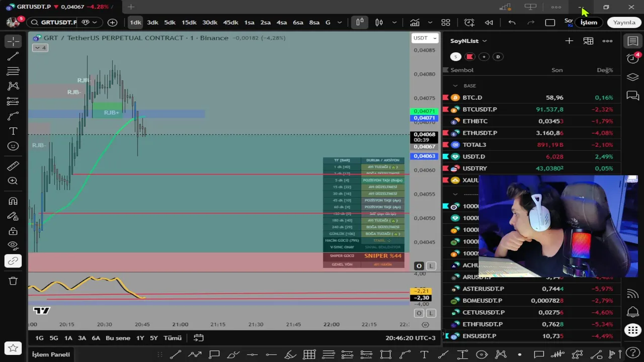Add a symbol to compare (plus circle)
This screenshot has width=644, height=362.
click(x=112, y=22)
